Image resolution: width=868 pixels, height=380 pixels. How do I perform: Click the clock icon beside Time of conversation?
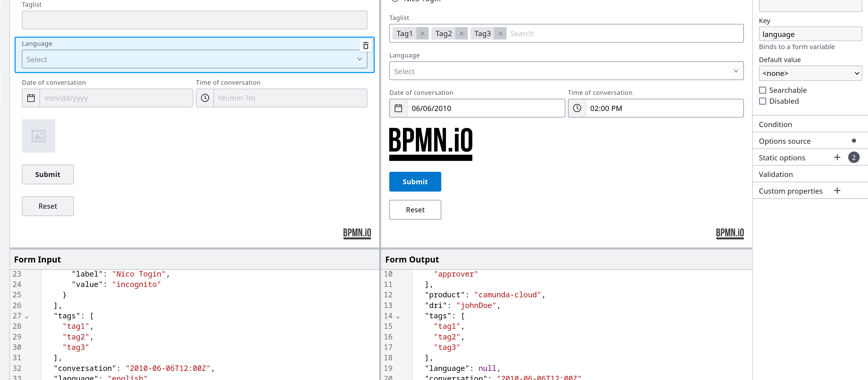click(x=205, y=98)
